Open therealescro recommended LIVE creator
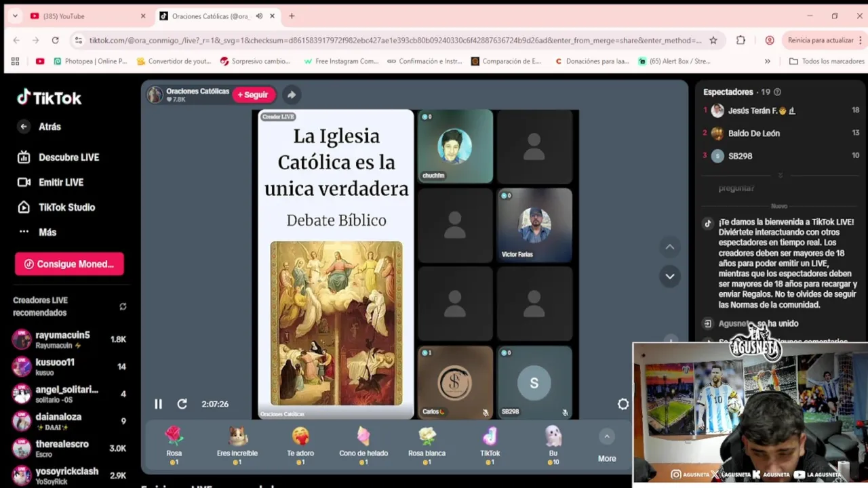Viewport: 868px width, 488px height. [x=69, y=448]
